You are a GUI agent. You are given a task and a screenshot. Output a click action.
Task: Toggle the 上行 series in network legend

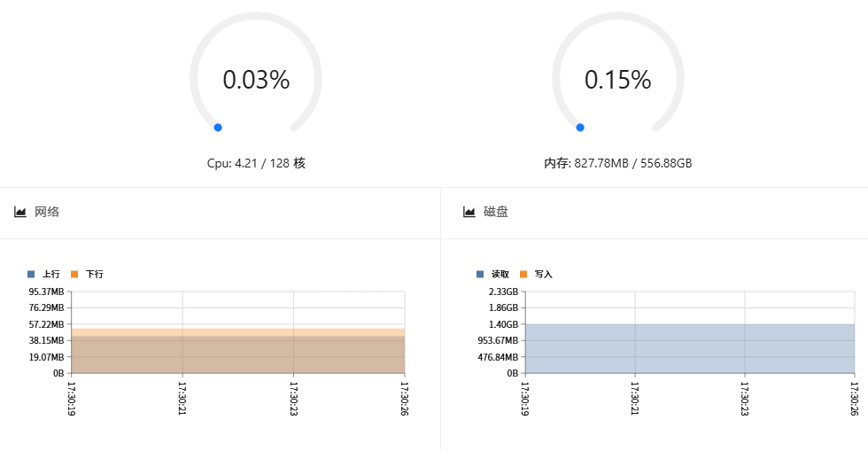[43, 275]
